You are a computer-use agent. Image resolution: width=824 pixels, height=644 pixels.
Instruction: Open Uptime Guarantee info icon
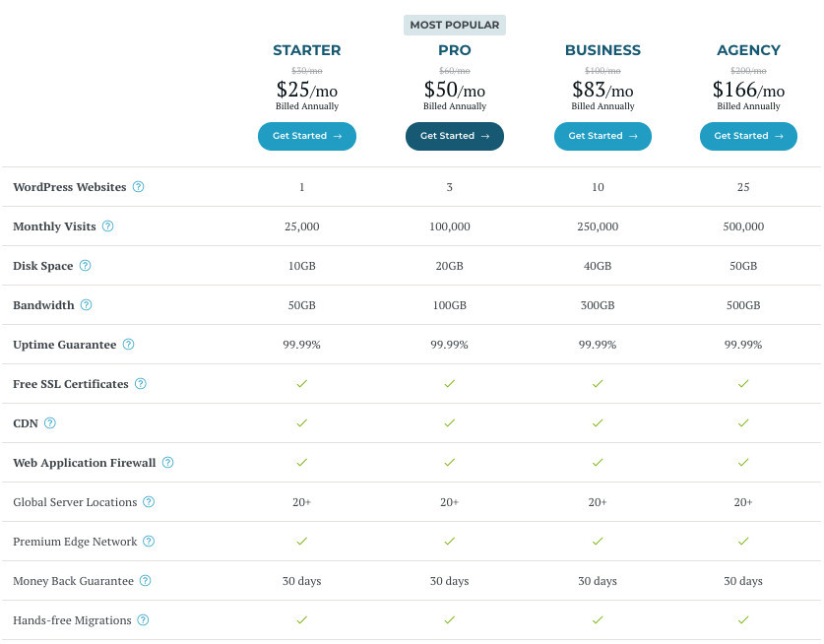[128, 345]
